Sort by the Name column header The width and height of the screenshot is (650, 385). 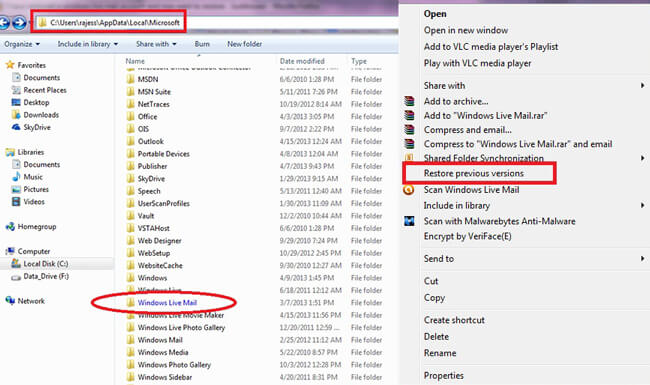(135, 61)
